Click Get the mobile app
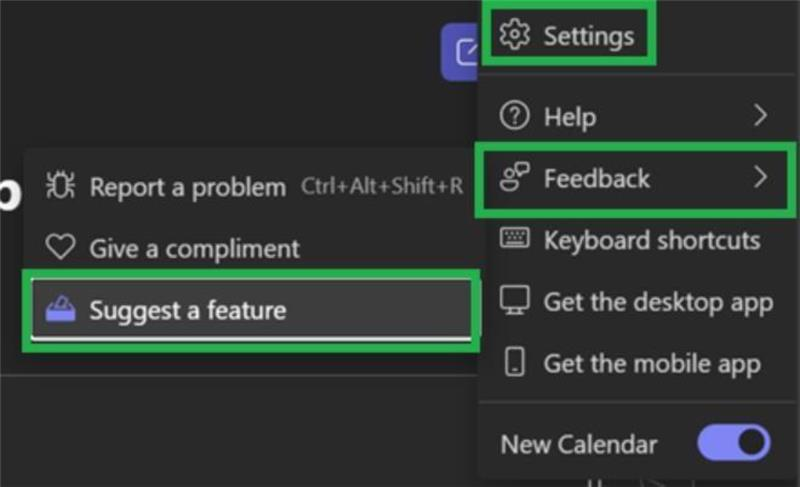The width and height of the screenshot is (800, 487). [x=636, y=363]
